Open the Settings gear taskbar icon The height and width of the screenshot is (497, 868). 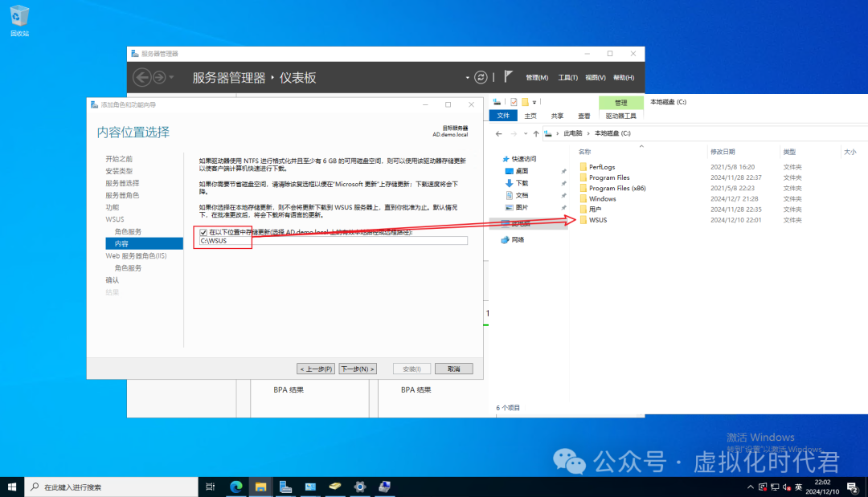(360, 487)
